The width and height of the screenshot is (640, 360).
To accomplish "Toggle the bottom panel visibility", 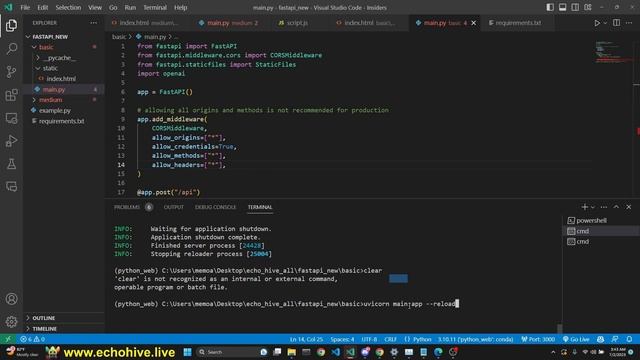I will click(562, 7).
